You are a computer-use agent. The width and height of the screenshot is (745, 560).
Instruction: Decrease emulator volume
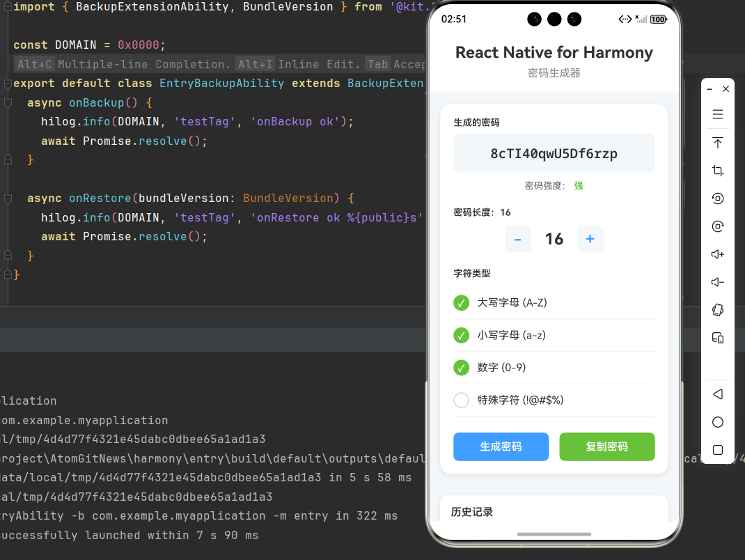click(717, 282)
